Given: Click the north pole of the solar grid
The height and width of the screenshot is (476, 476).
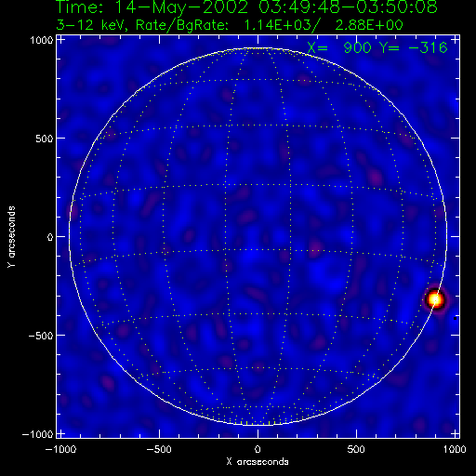Looking at the screenshot, I should pyautogui.click(x=258, y=48).
